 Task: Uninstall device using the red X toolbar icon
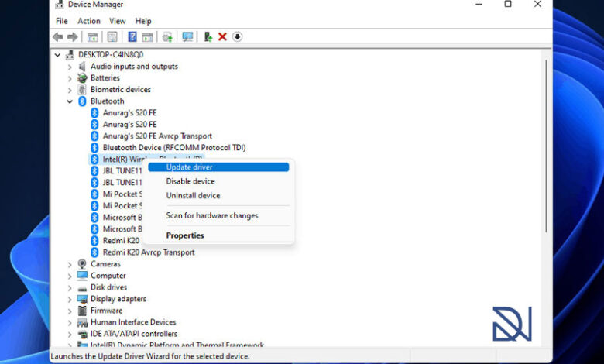(222, 37)
